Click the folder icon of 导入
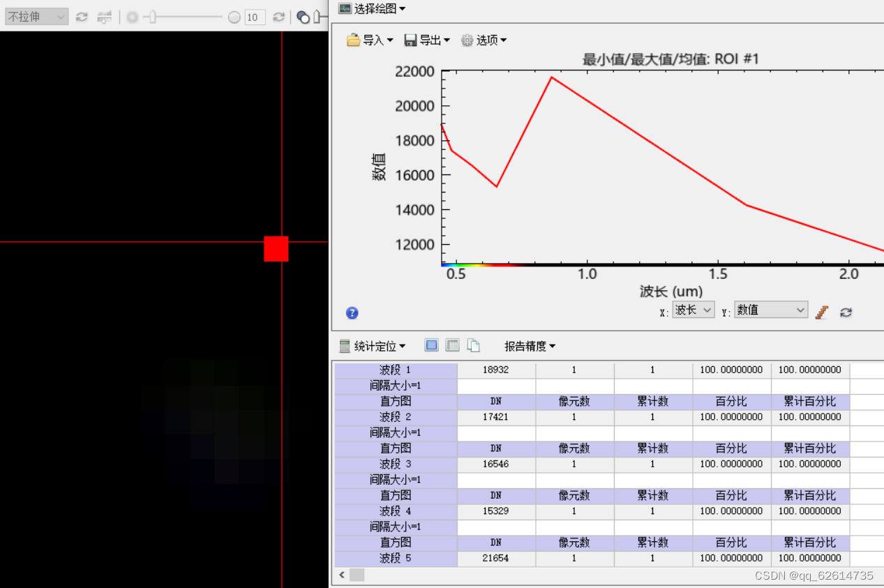 354,40
